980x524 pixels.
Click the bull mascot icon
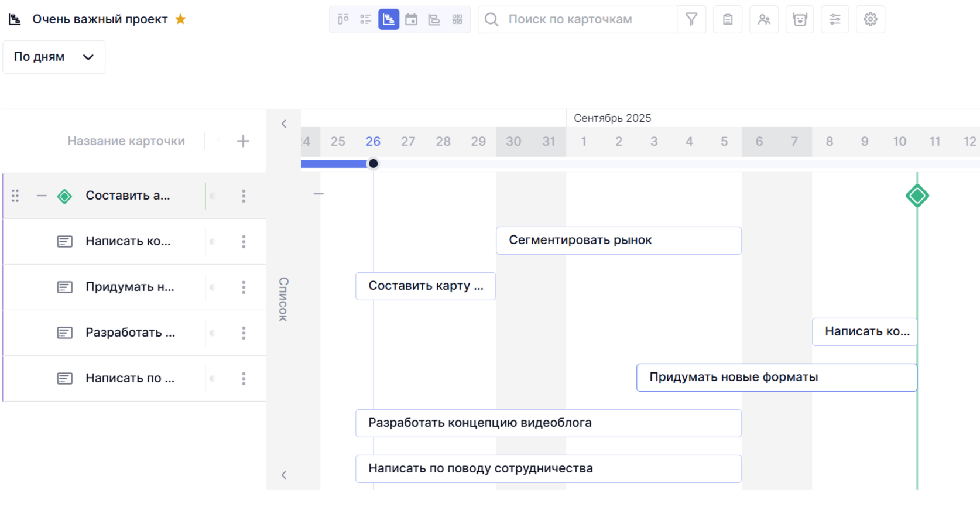point(800,19)
